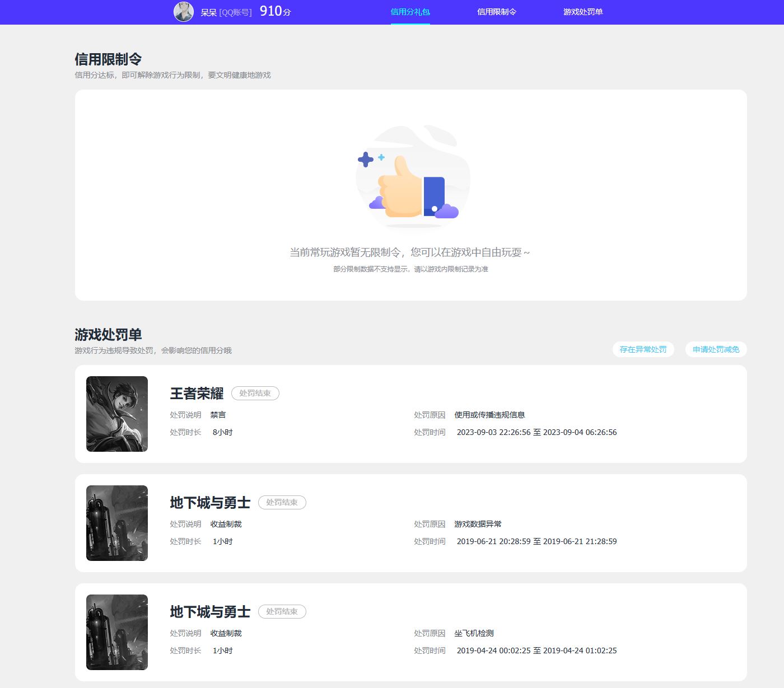Viewport: 784px width, 688px height.
Task: Select the 地下城与勇士 title with 1小时 on 2019-06-21
Action: tap(210, 503)
